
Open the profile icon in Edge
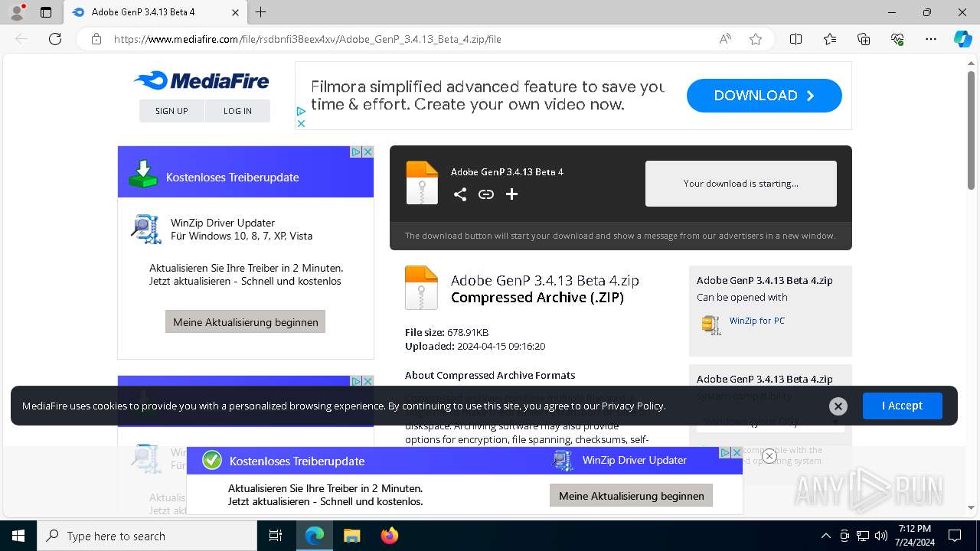(x=17, y=12)
